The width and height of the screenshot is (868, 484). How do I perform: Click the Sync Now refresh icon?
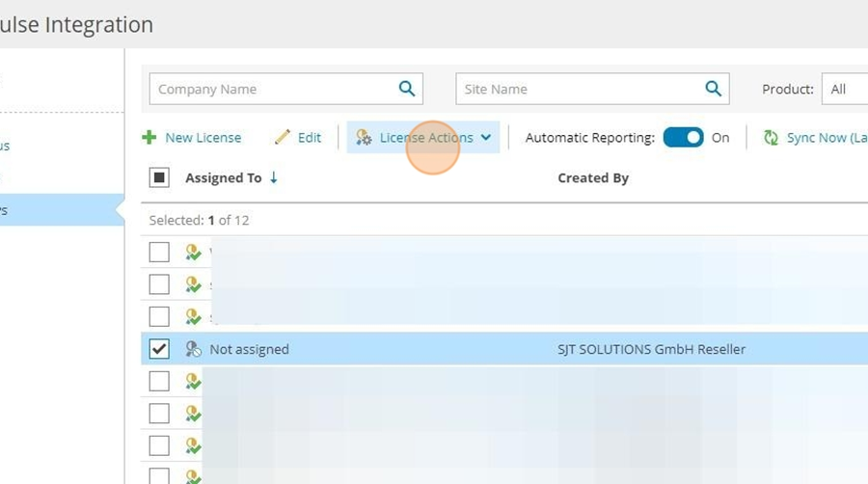771,138
